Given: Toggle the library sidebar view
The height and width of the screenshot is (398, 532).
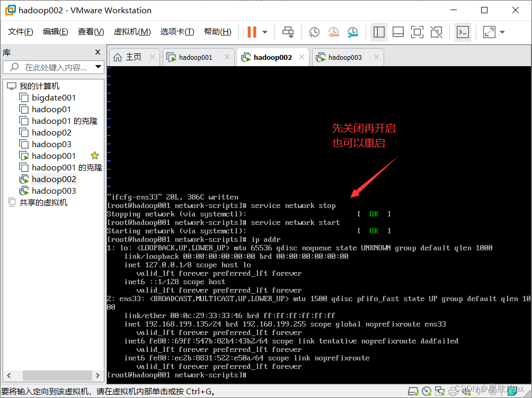Looking at the screenshot, I should pos(379,32).
